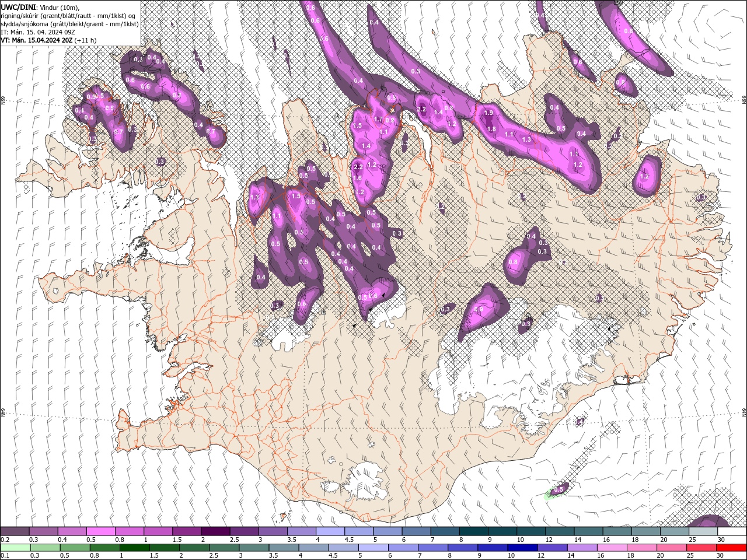
Task: Pick the top-row swatch above label 0.5
Action: (100, 531)
